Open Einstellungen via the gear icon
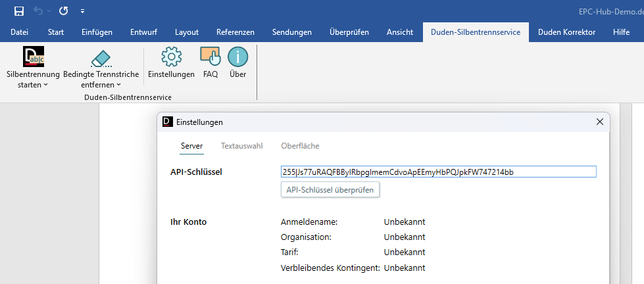This screenshot has width=644, height=284. [171, 57]
